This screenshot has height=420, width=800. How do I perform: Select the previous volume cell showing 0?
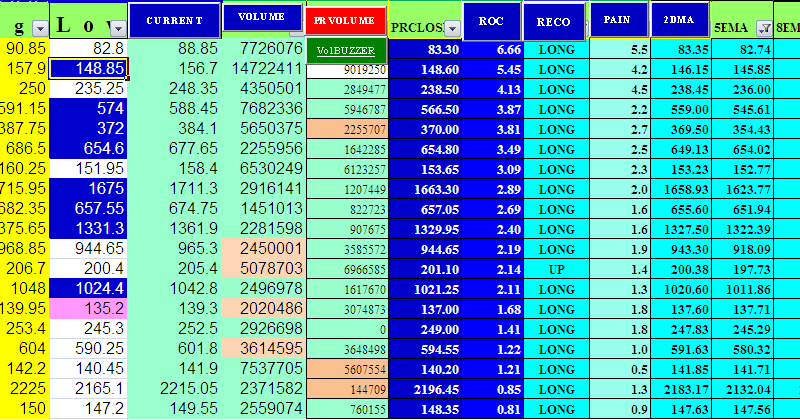(x=347, y=330)
